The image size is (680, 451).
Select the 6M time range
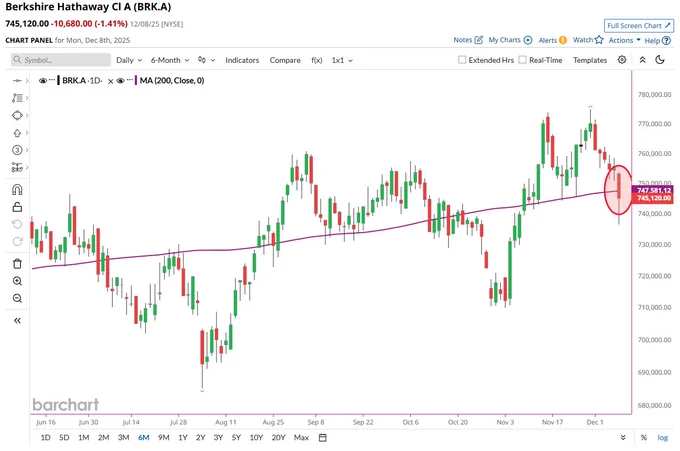pos(144,438)
